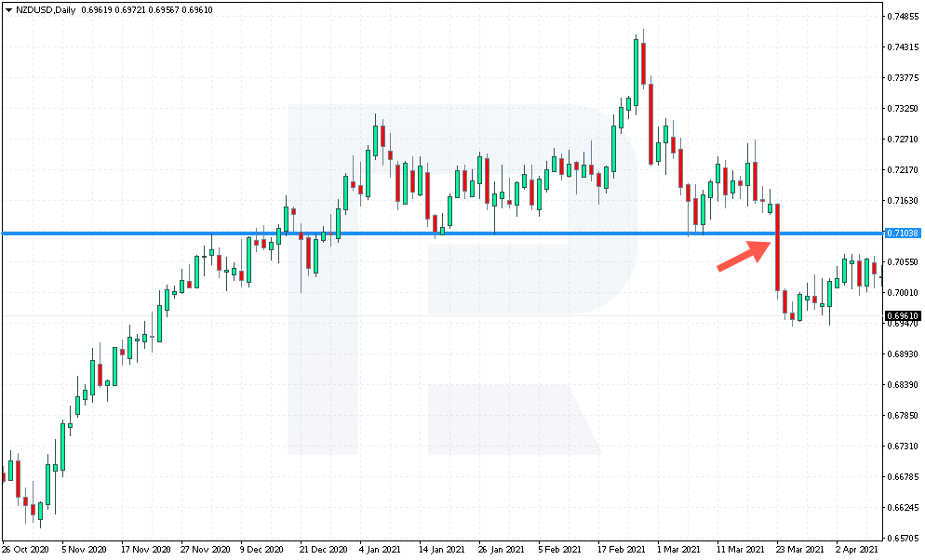Screen dimensions: 925x560
Task: Click the tallest green candle near 17 Feb
Action: 636,73
